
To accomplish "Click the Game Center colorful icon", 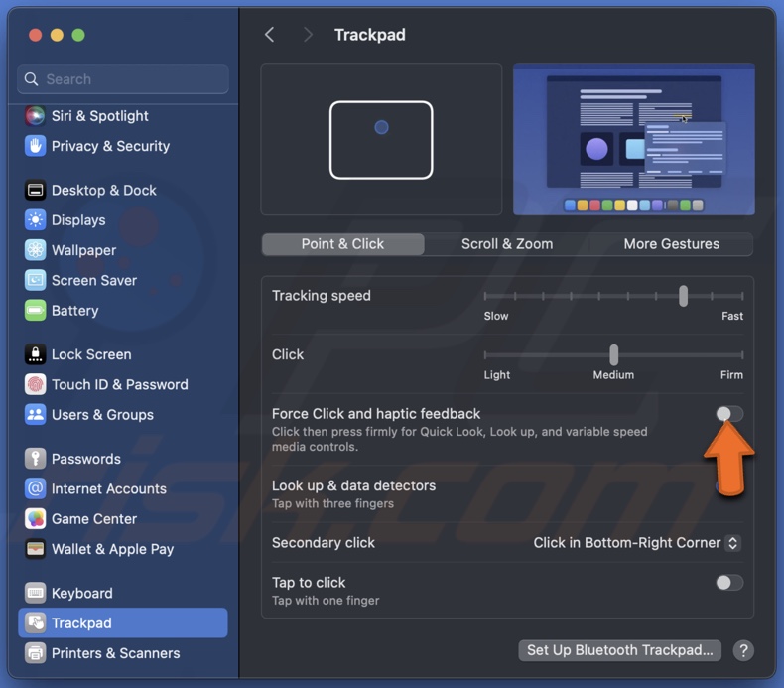I will coord(35,519).
